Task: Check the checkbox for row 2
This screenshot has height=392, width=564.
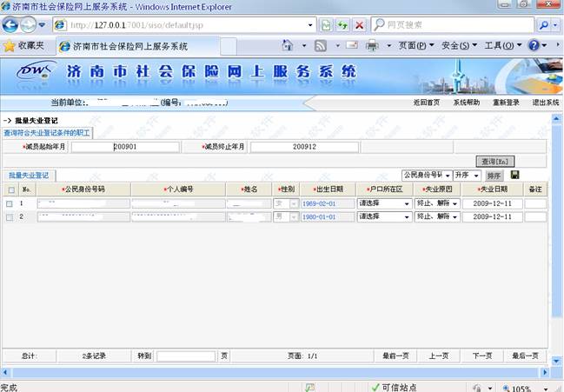Action: pyautogui.click(x=10, y=217)
